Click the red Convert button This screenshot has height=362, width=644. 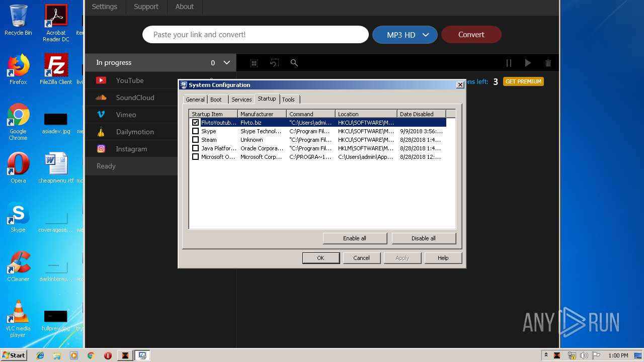click(471, 35)
